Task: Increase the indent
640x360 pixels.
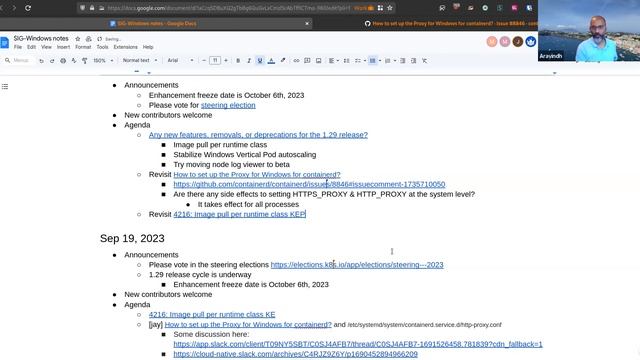Action: pyautogui.click(x=413, y=60)
